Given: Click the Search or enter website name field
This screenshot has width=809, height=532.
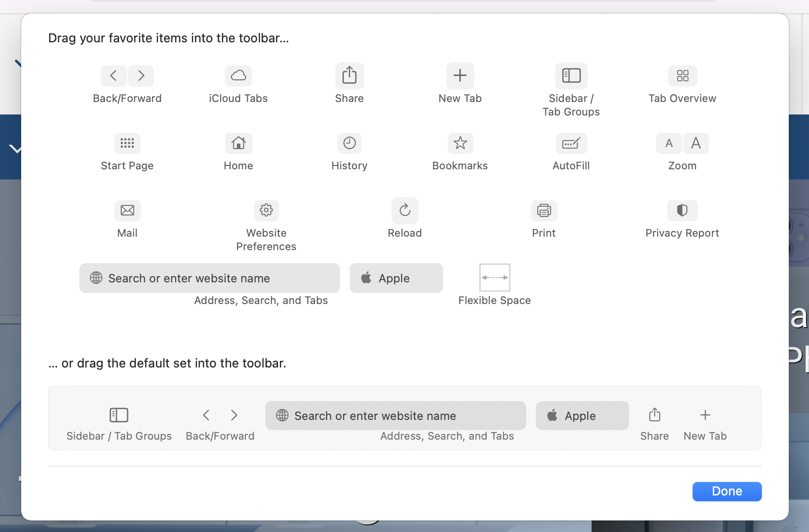Looking at the screenshot, I should point(210,278).
